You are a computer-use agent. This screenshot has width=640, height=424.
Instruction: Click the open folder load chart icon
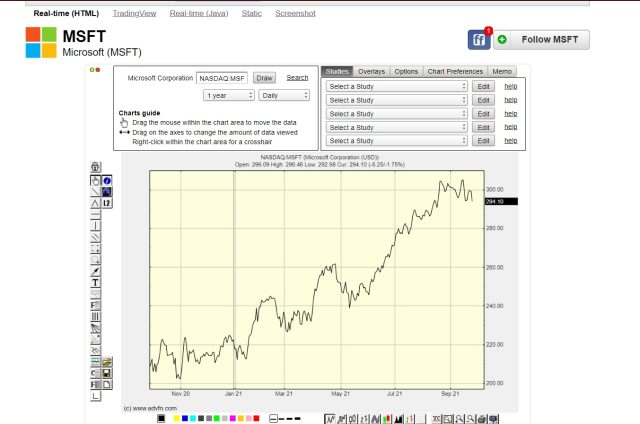(x=107, y=362)
